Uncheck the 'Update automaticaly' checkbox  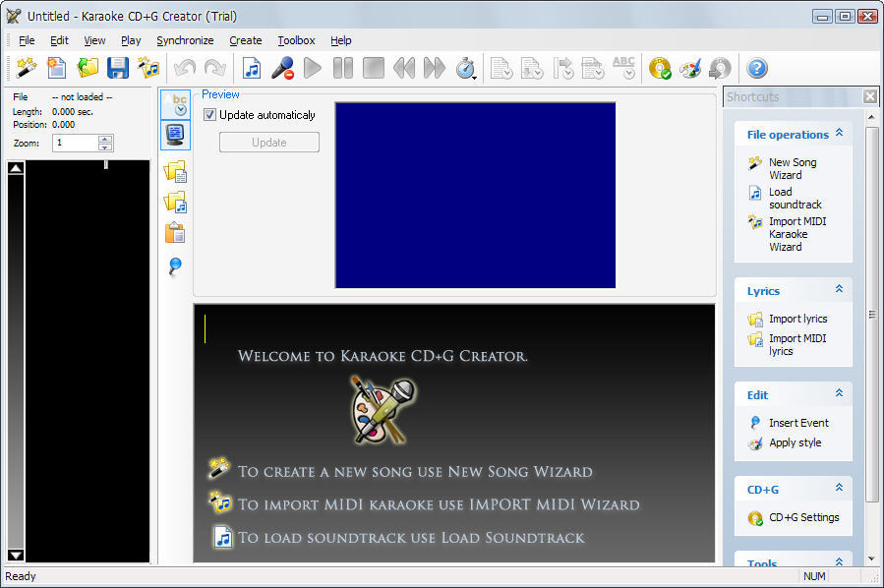(x=209, y=115)
